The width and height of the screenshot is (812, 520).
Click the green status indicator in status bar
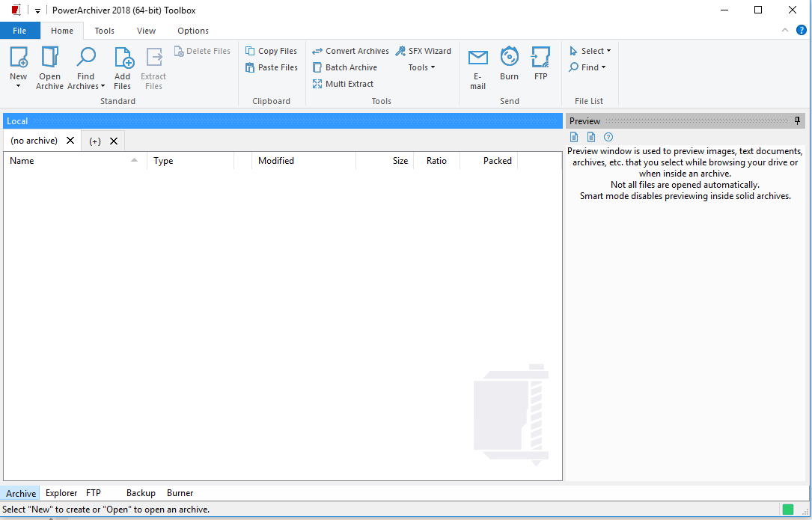[x=787, y=510]
